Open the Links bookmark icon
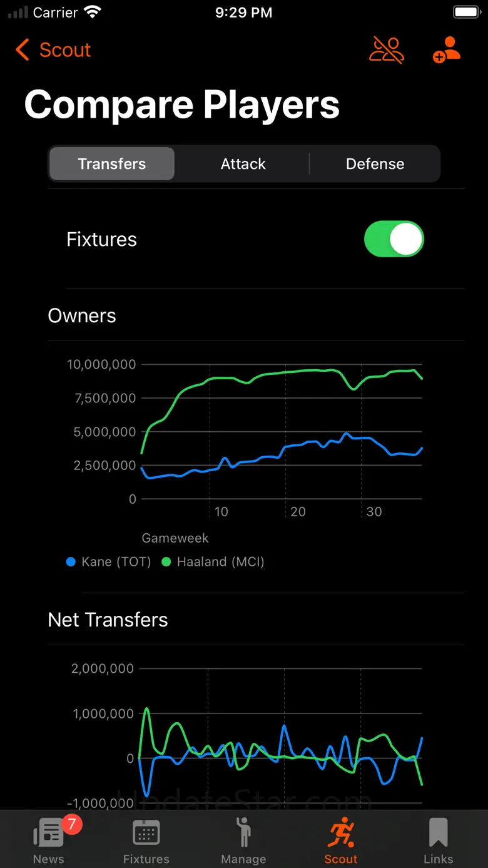Image resolution: width=488 pixels, height=868 pixels. (439, 833)
